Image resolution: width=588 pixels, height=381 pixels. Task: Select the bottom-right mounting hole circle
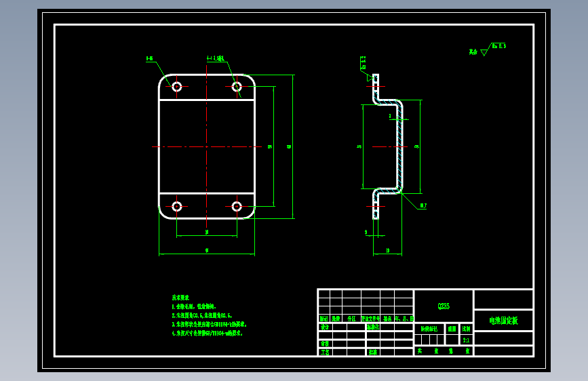(237, 206)
